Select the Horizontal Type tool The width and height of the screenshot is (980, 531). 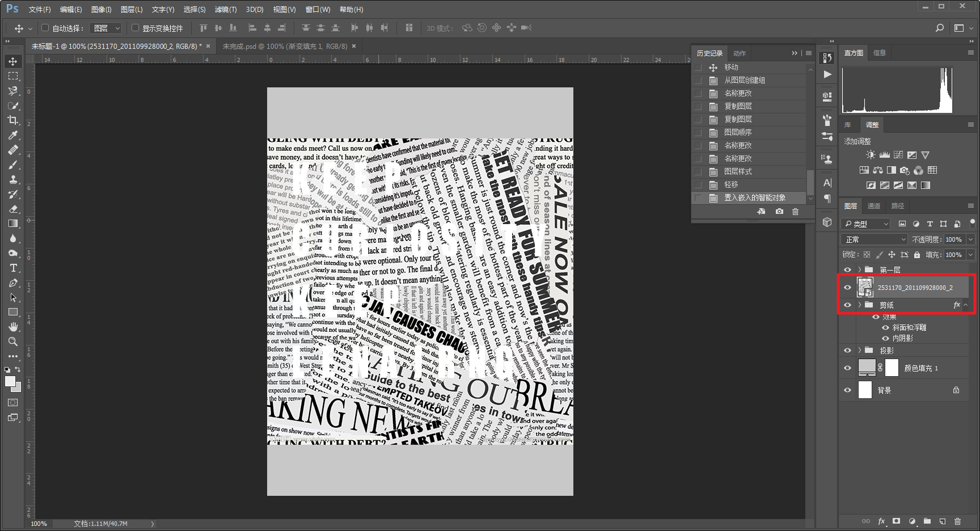click(13, 268)
